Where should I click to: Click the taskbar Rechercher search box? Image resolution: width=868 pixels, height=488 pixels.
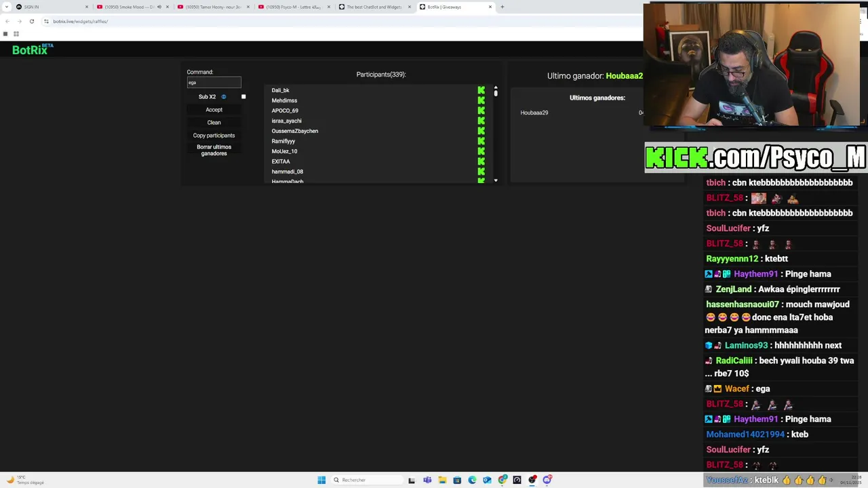pyautogui.click(x=366, y=480)
